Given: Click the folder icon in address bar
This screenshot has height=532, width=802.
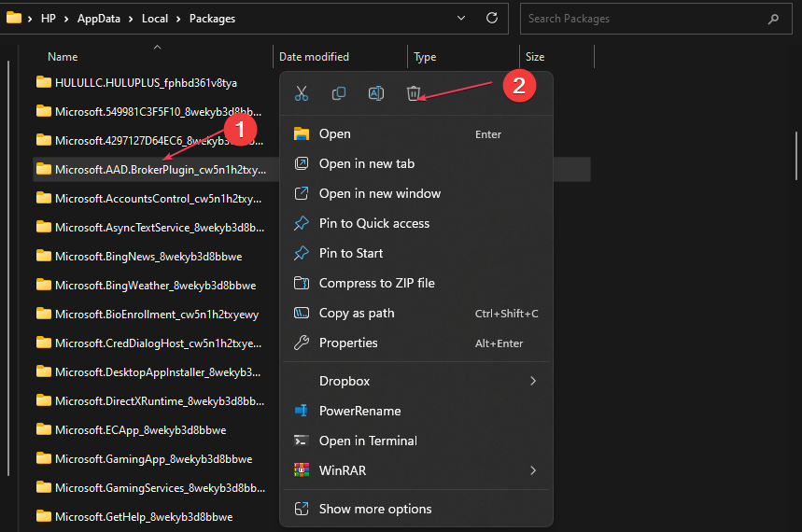Looking at the screenshot, I should [14, 18].
